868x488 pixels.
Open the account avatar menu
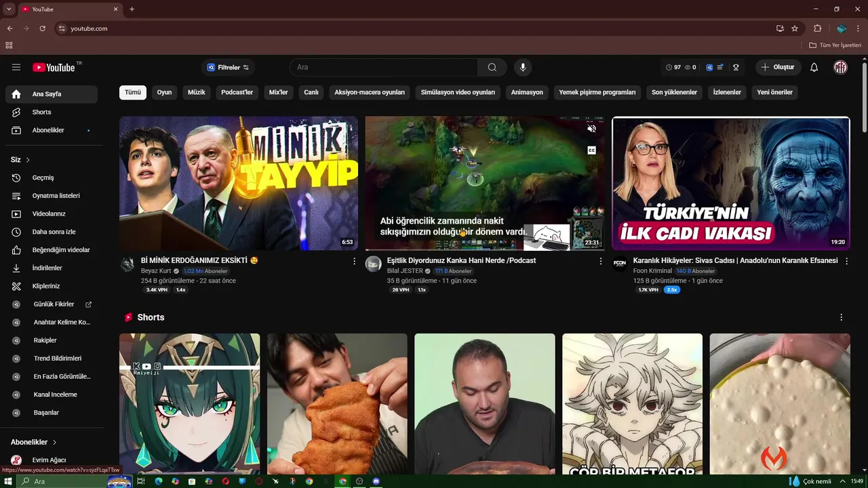click(840, 67)
